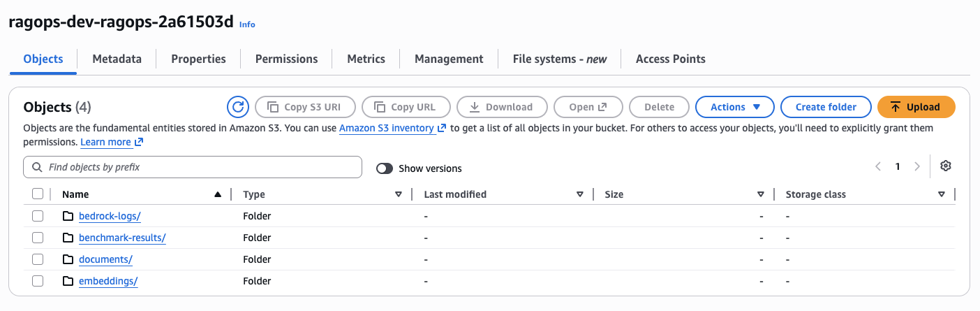Click the Objects (4) heading
Viewport: 980px width, 311px height.
click(57, 107)
